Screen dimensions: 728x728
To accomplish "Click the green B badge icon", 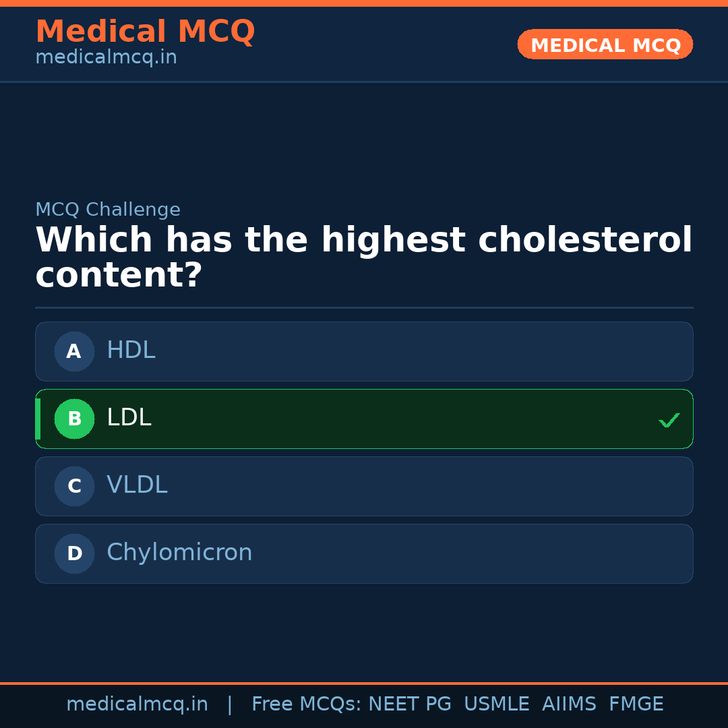I will tap(74, 419).
